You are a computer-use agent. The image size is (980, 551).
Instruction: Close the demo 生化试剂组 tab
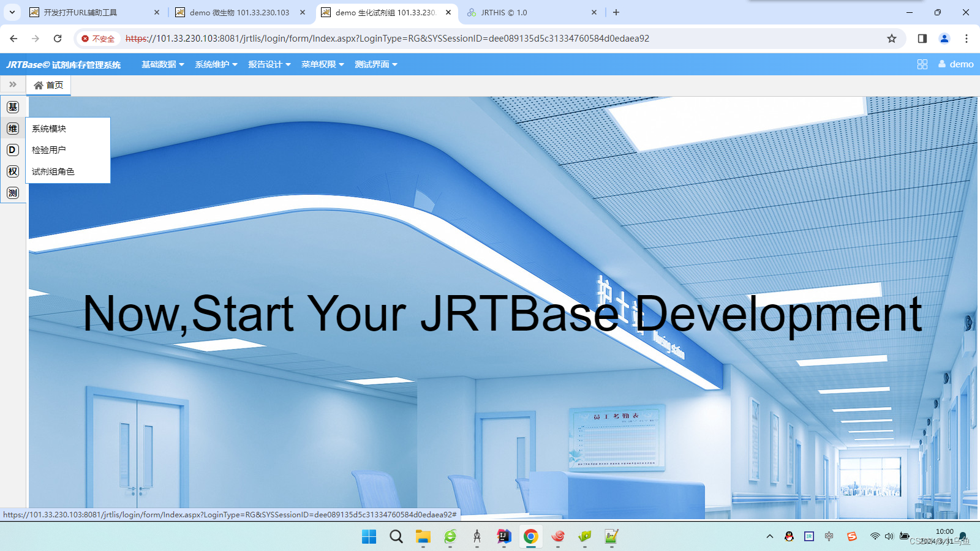point(448,12)
